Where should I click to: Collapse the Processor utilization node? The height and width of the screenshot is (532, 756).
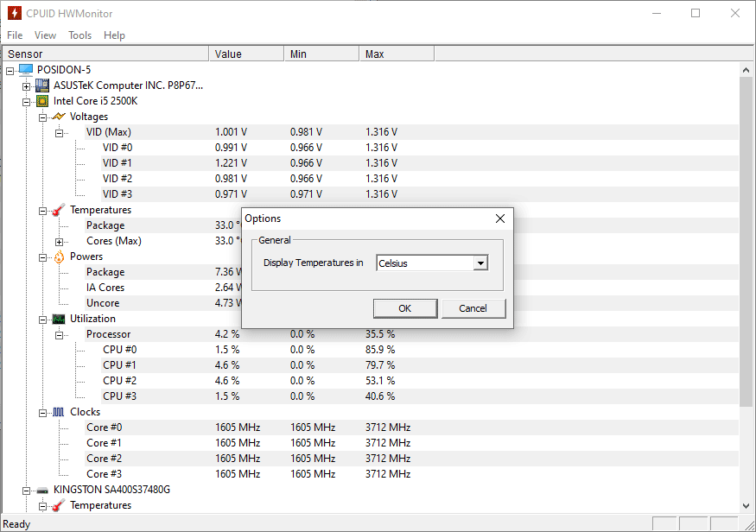click(59, 335)
